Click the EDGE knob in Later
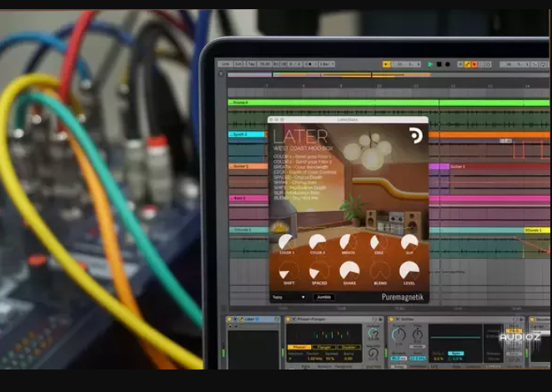This screenshot has height=392, width=552. coord(379,242)
